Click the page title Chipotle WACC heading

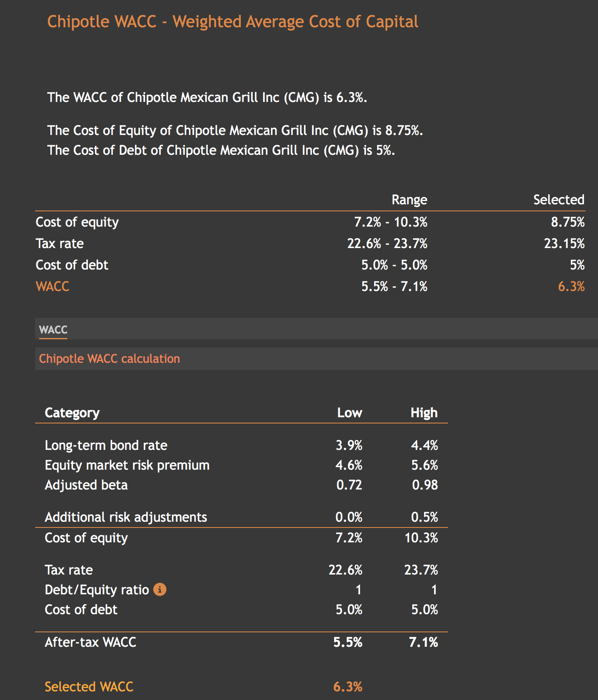(233, 21)
